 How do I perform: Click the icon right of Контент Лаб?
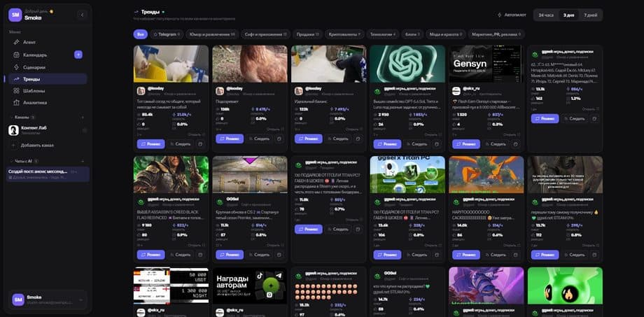[x=85, y=130]
